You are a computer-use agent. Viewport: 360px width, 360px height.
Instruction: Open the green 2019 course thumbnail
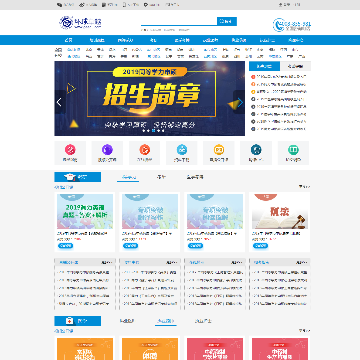(x=85, y=211)
